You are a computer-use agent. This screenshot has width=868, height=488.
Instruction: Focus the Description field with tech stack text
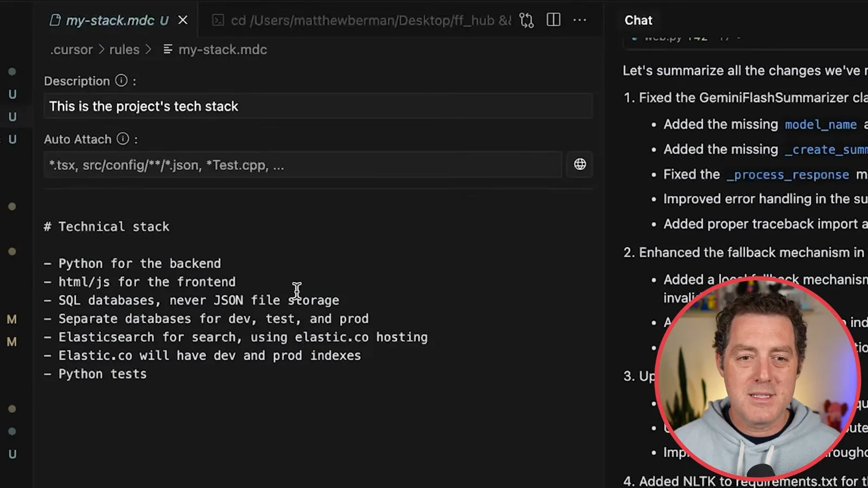(x=318, y=106)
